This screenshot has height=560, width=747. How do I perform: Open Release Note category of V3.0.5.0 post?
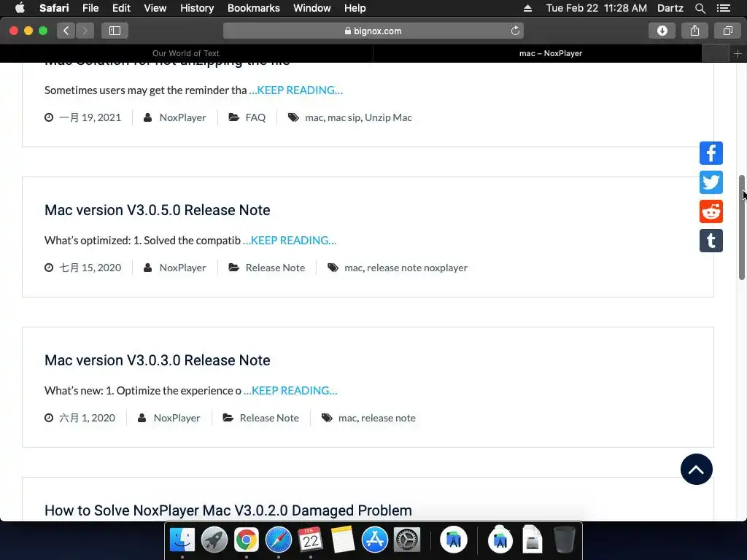click(275, 268)
